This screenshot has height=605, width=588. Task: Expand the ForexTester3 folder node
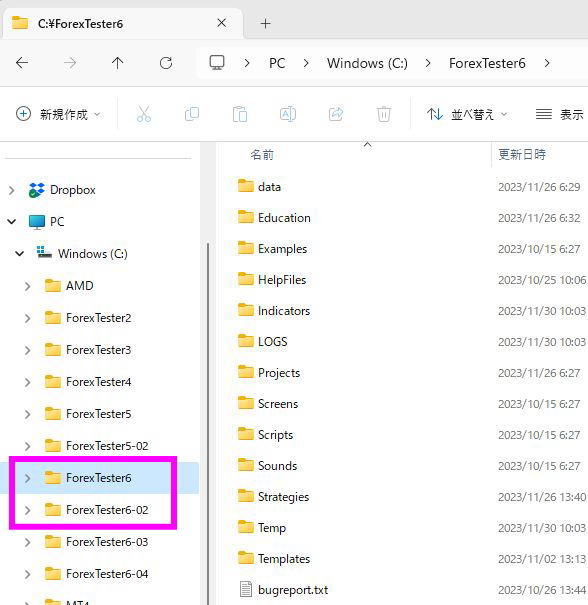(27, 350)
